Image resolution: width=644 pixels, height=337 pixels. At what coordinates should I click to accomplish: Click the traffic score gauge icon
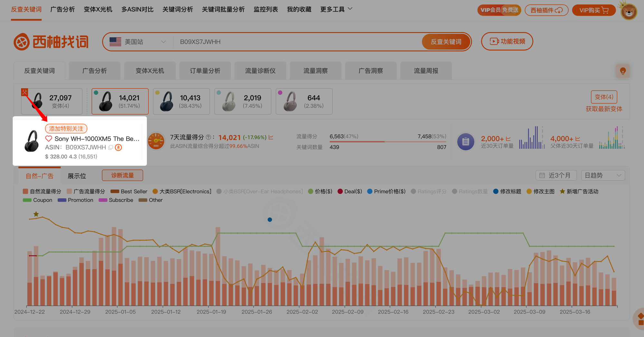156,141
